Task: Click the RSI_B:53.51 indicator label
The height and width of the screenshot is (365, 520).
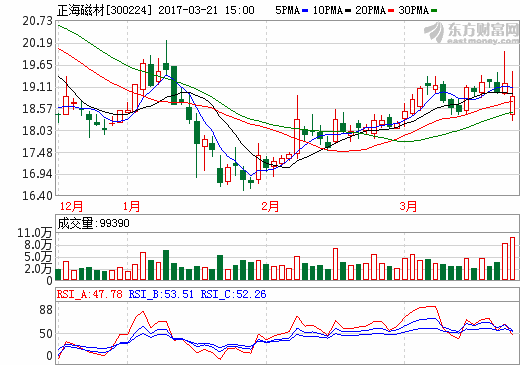Action: click(161, 294)
